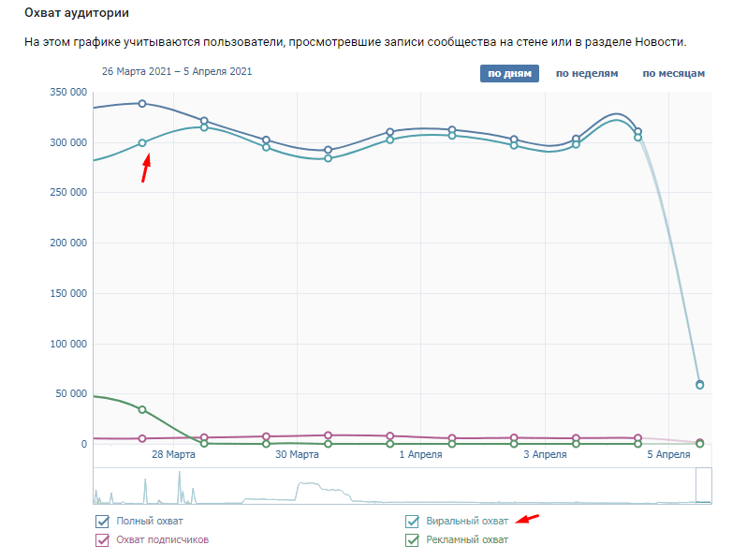Hide the "Рекламный охват" series via checkbox

tap(412, 539)
